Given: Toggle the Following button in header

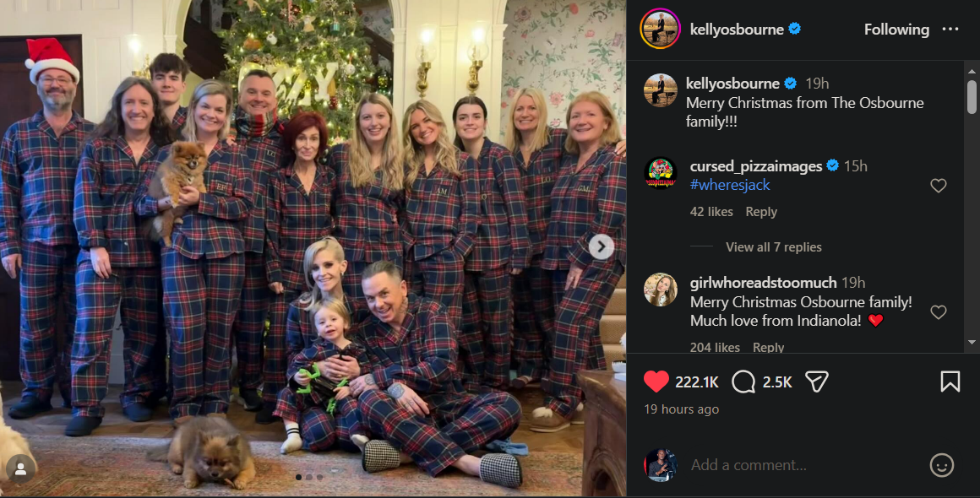Looking at the screenshot, I should pos(896,30).
